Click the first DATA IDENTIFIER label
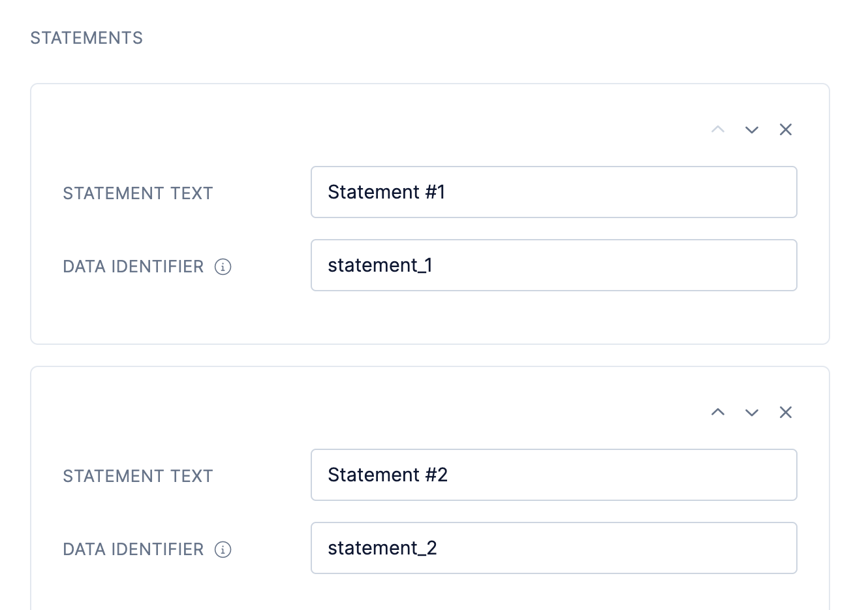Viewport: 868px width, 610px height. 133,266
